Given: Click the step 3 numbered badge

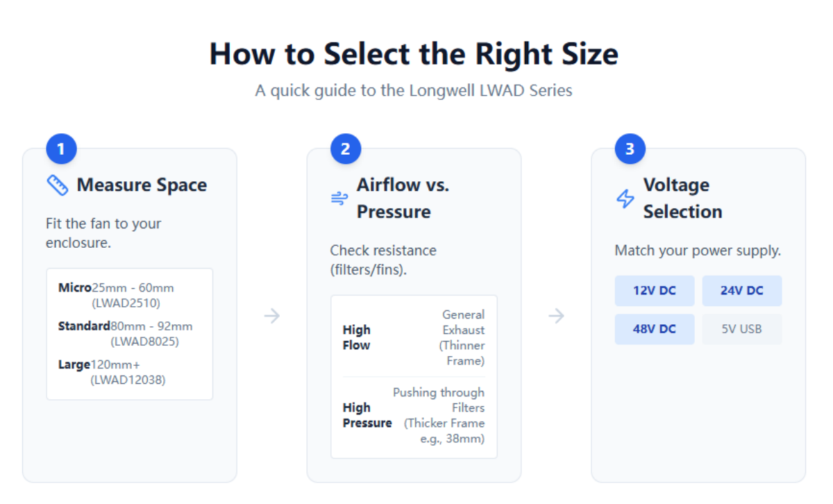Looking at the screenshot, I should click(x=630, y=148).
